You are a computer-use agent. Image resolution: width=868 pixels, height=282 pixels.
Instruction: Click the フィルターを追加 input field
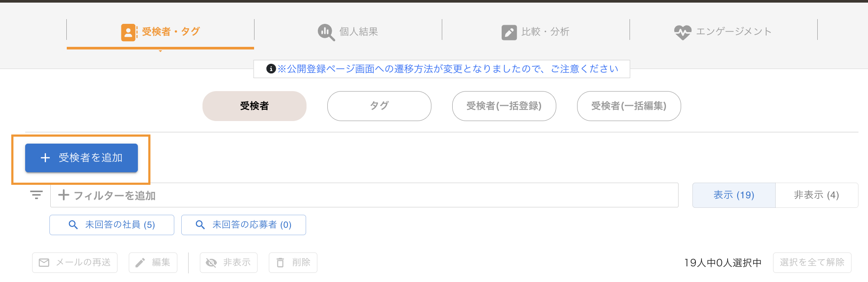pos(364,195)
